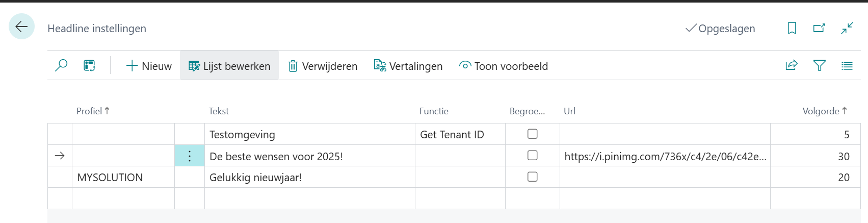Expand Volgorde column header options

(x=824, y=111)
